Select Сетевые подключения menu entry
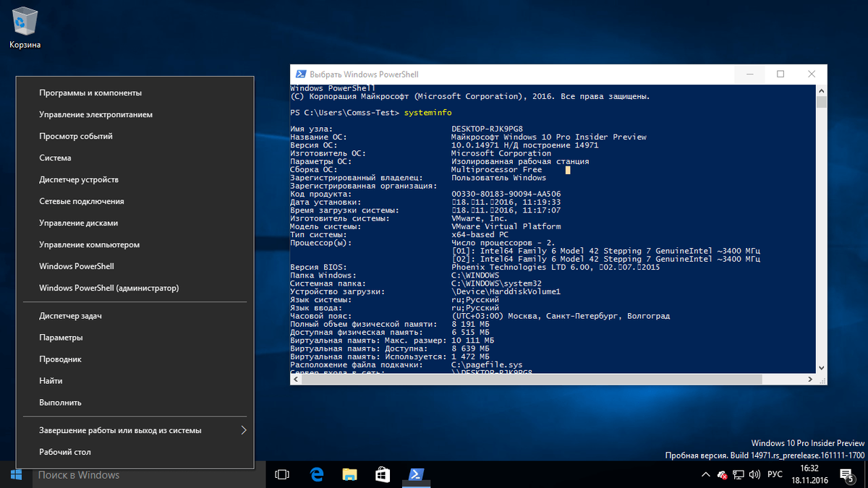Screen dimensions: 868x488 point(135,201)
